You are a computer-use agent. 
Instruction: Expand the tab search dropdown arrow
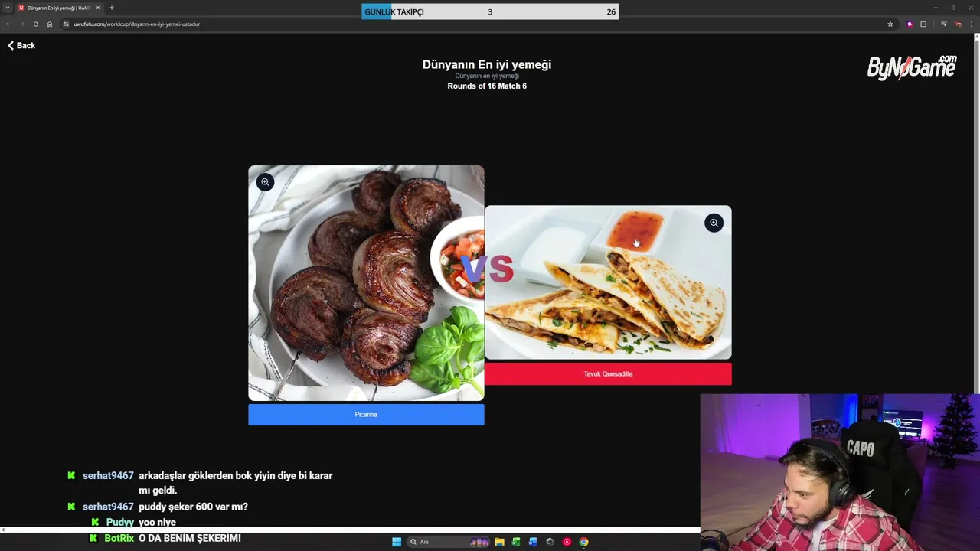[x=8, y=8]
